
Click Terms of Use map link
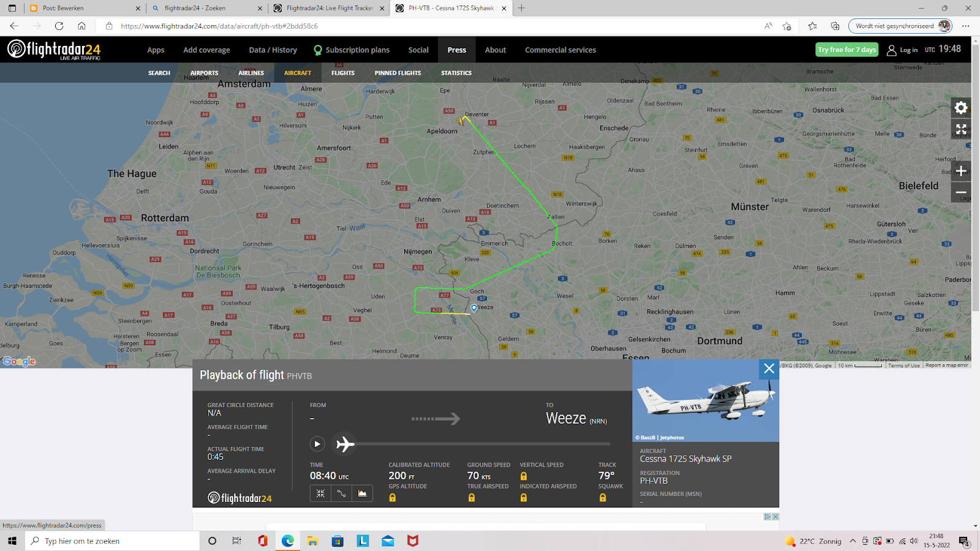coord(904,365)
